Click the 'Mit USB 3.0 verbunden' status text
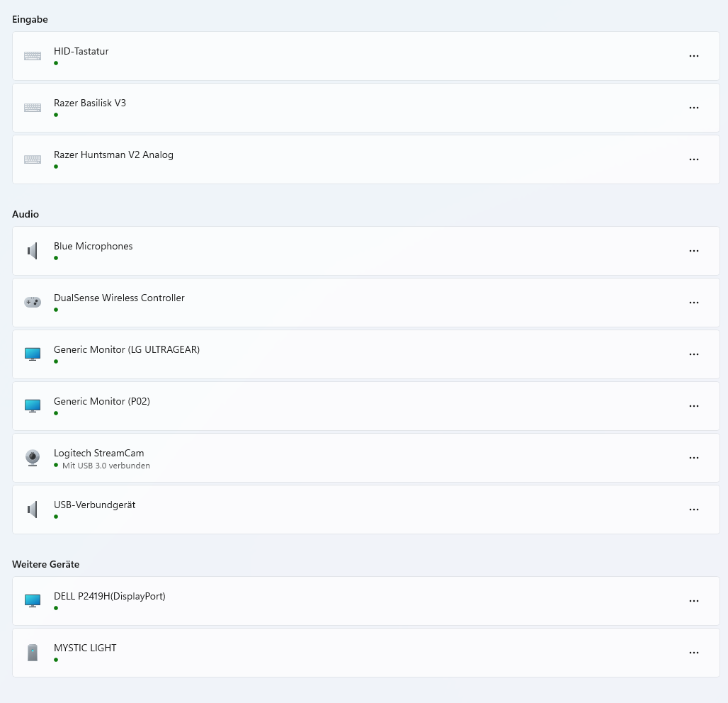The width and height of the screenshot is (728, 703). coord(106,466)
